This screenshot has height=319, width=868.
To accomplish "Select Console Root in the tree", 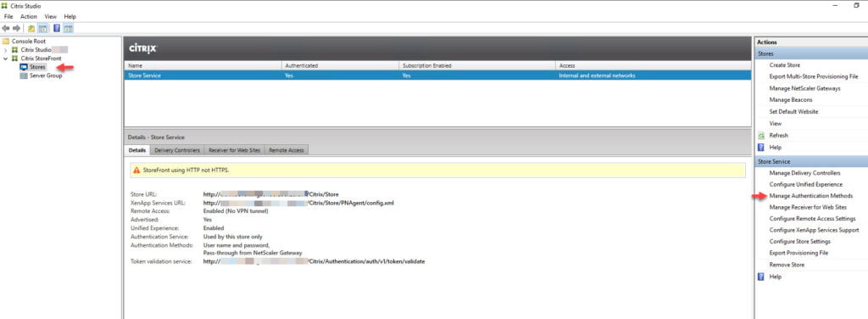I will [x=29, y=41].
